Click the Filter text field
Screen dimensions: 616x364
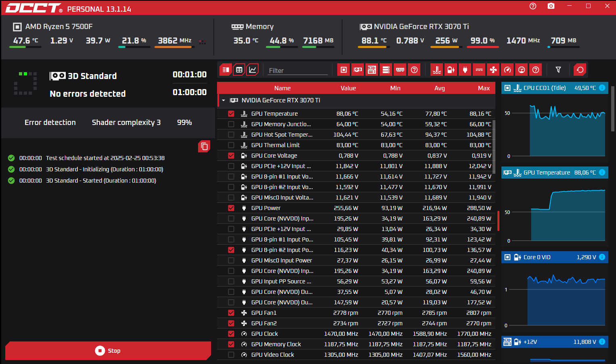(298, 71)
